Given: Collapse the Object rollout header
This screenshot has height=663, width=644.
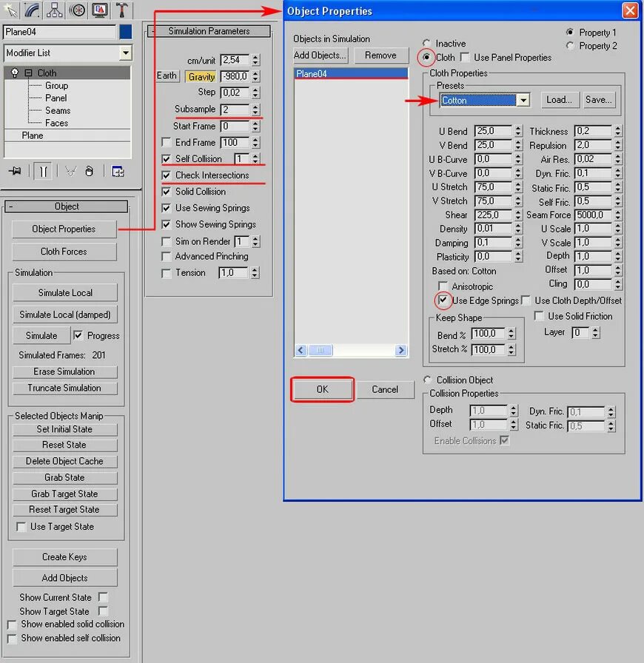Looking at the screenshot, I should pos(67,206).
